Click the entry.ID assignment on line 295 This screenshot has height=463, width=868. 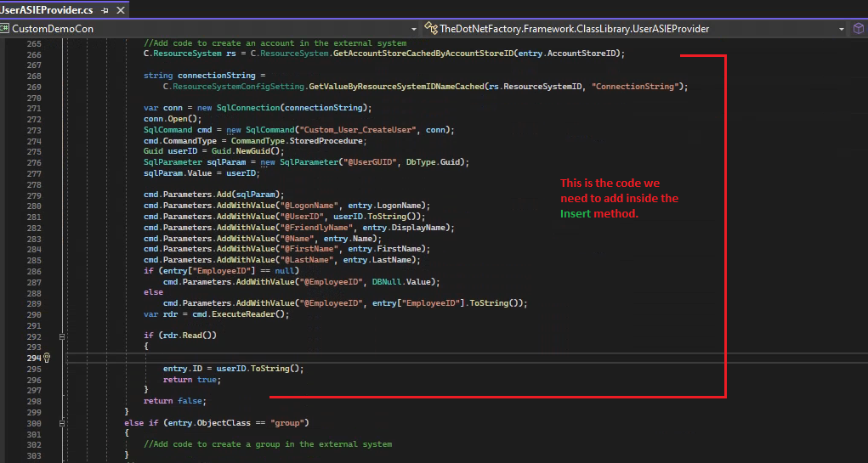233,369
